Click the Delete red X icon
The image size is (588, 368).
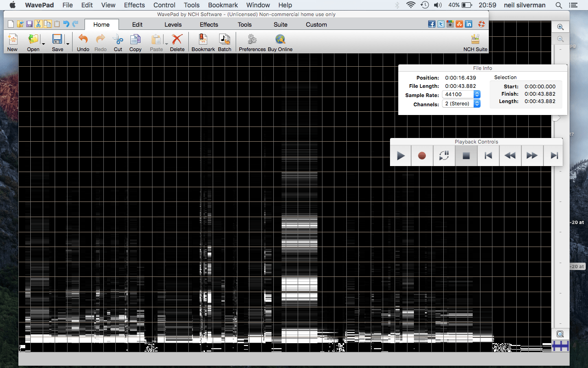point(177,42)
